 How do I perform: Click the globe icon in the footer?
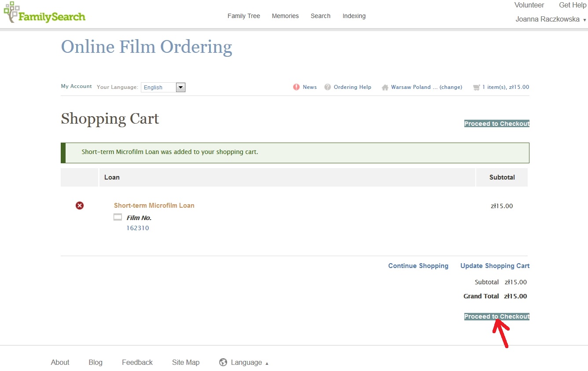(223, 362)
